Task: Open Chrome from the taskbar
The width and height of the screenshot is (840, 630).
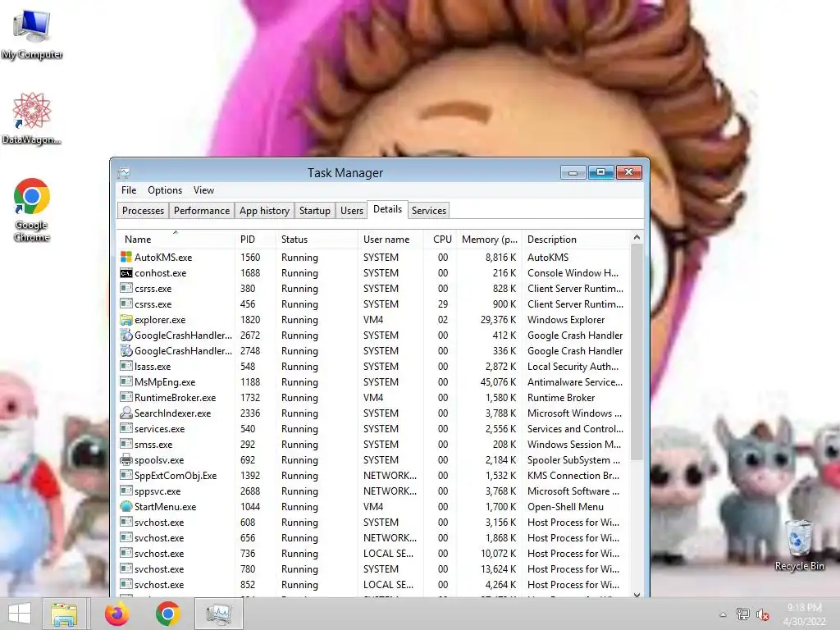Action: (167, 614)
